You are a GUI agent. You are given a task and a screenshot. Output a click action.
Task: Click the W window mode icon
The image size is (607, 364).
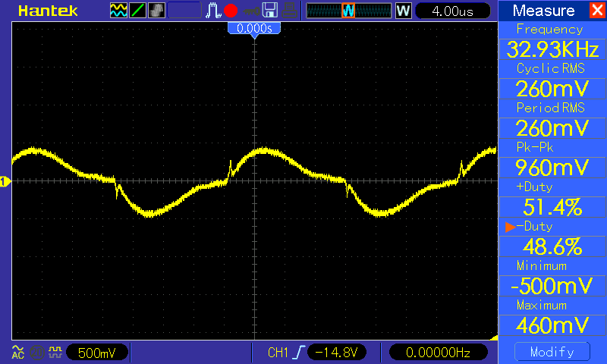[403, 11]
